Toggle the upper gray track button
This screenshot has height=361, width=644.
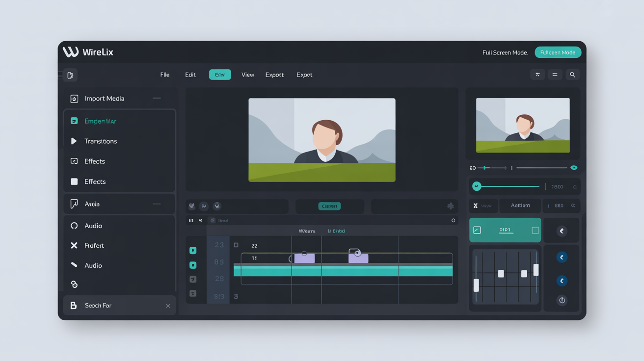(x=193, y=279)
